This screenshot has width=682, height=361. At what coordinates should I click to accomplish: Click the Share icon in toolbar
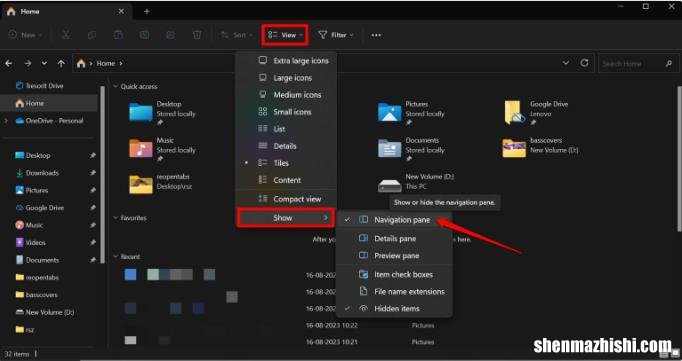click(170, 35)
